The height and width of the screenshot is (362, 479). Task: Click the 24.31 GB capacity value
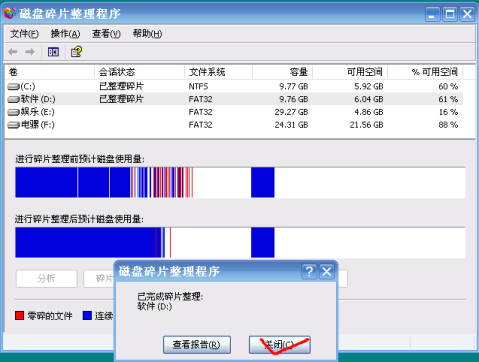pos(291,125)
